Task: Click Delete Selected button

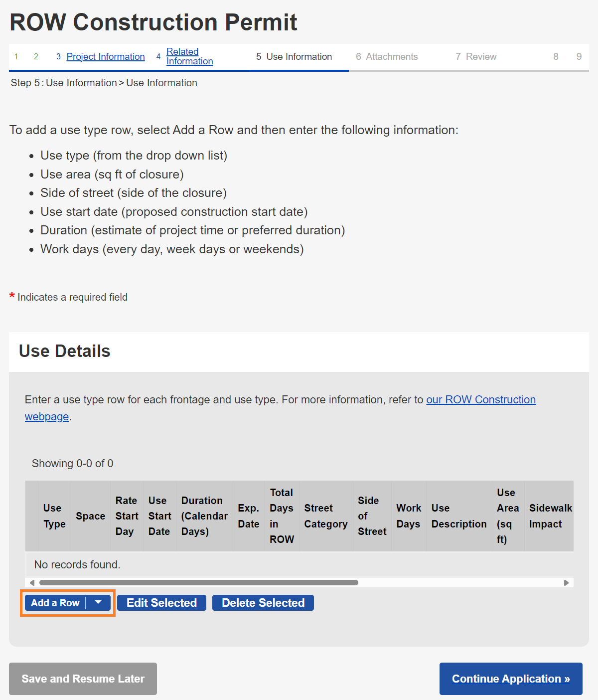Action: click(x=263, y=603)
